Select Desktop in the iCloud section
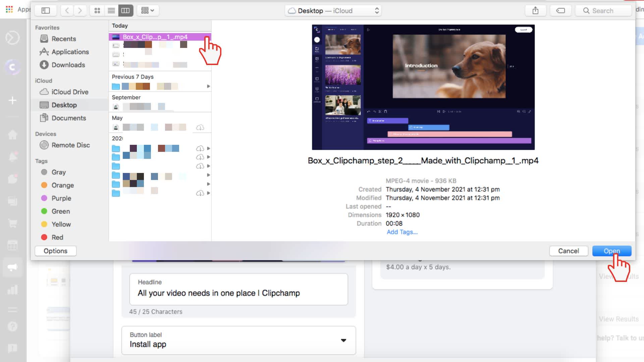The height and width of the screenshot is (362, 644). pos(69,105)
